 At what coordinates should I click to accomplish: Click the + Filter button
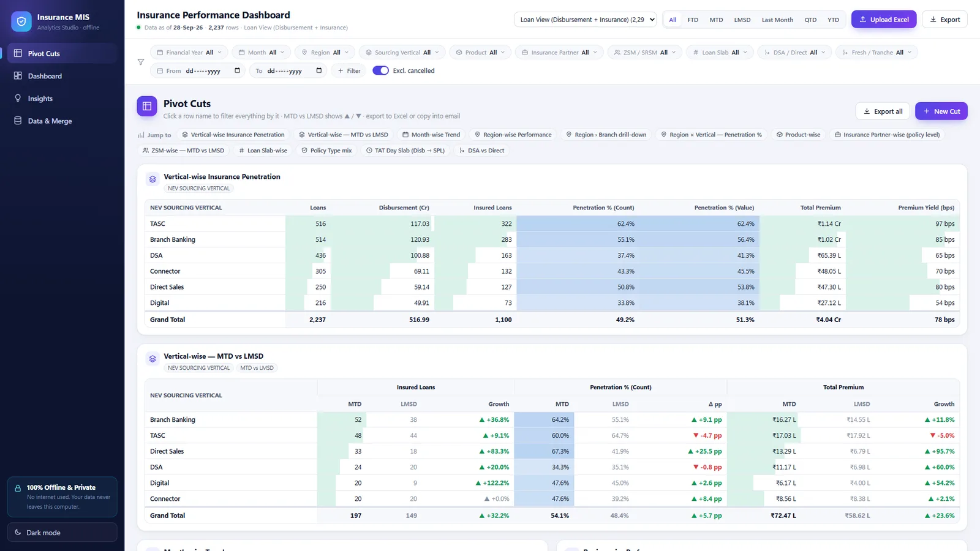[349, 70]
